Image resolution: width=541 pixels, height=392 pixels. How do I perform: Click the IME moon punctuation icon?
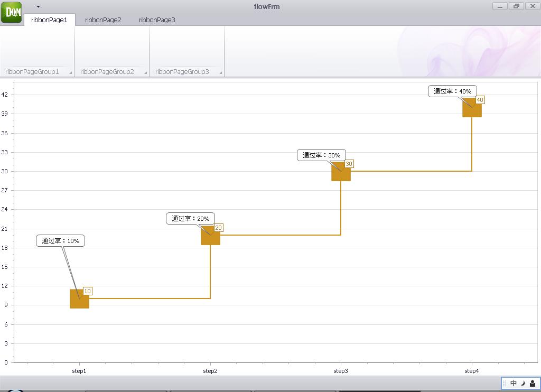click(523, 383)
